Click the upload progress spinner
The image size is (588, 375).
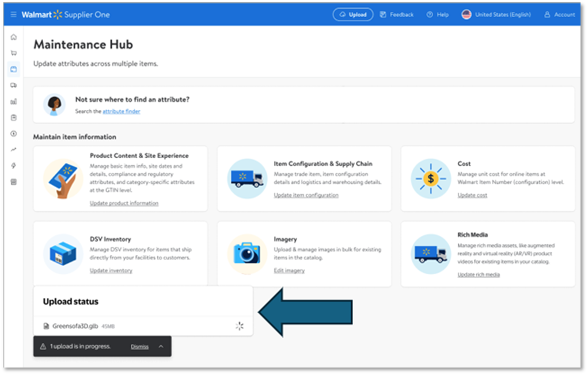(240, 326)
